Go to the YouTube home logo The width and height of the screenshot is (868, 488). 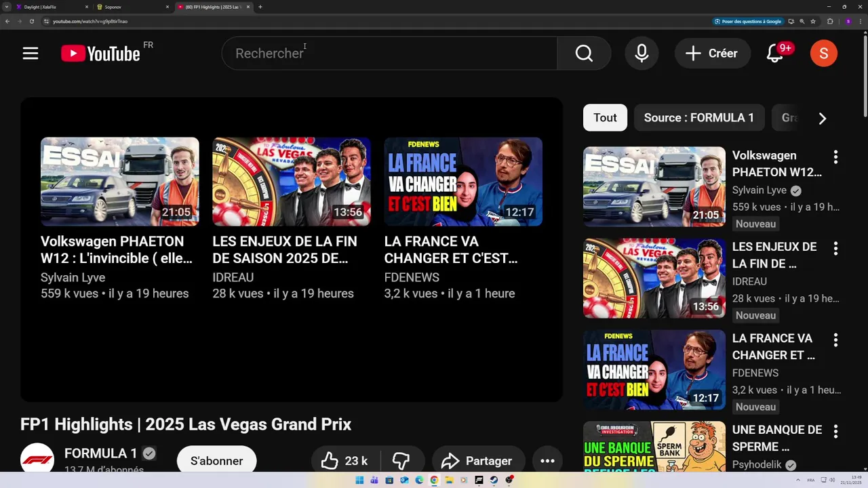tap(100, 54)
